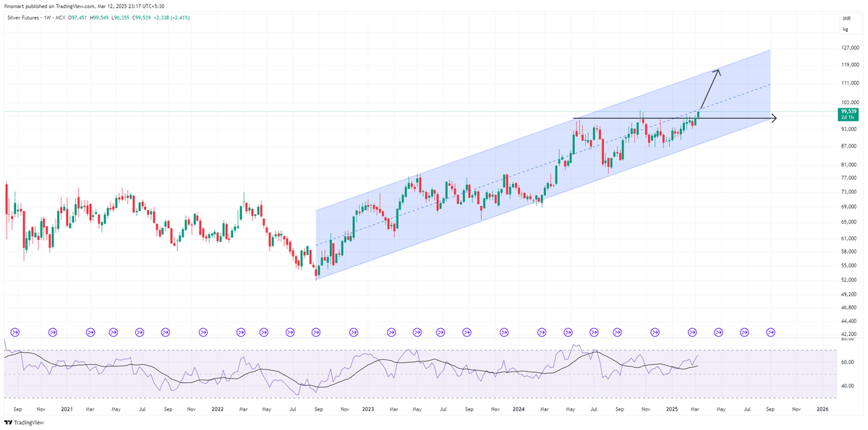Click event marker aligned with Mar 2023

click(391, 332)
